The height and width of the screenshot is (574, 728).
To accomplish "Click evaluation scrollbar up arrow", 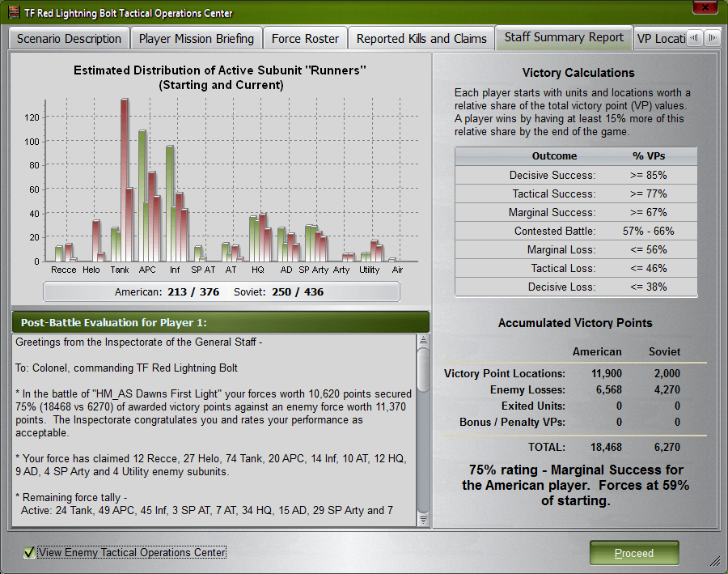I will coord(423,340).
